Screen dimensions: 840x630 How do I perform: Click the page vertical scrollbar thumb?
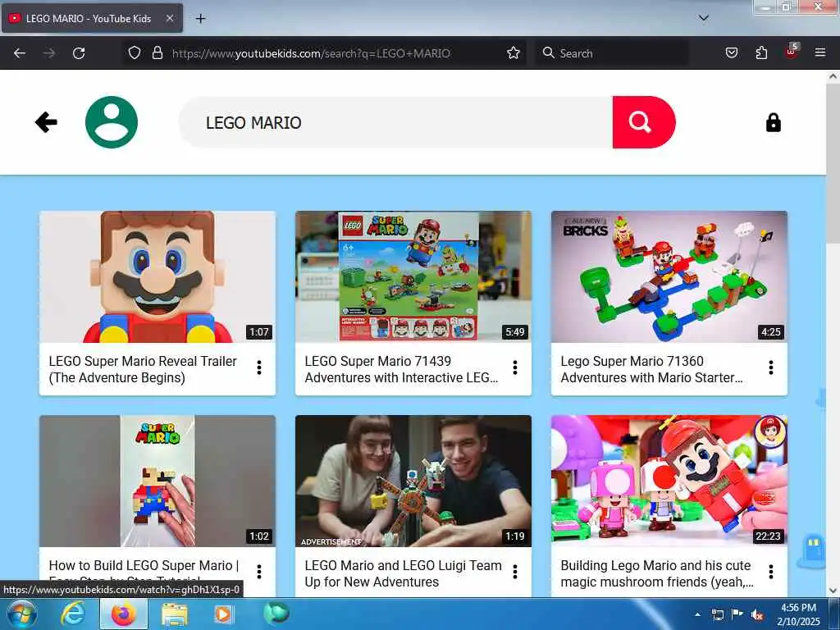pyautogui.click(x=833, y=162)
